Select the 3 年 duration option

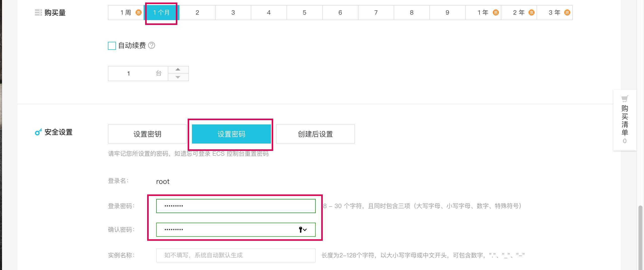[555, 13]
